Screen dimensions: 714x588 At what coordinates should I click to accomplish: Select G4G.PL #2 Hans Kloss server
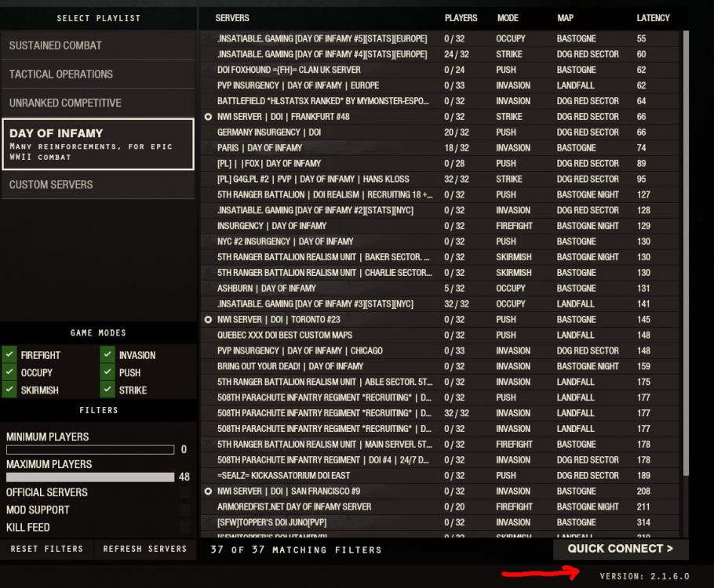[439, 180]
